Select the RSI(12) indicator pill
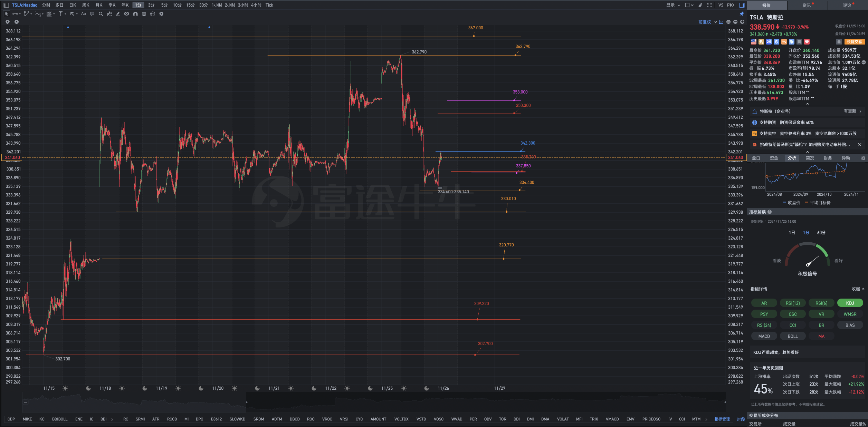The image size is (868, 427). pyautogui.click(x=793, y=303)
